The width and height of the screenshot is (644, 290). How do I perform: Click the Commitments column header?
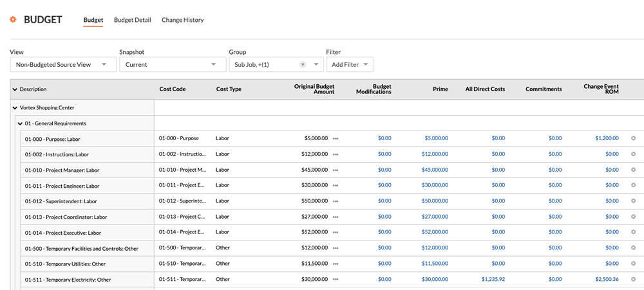coord(544,89)
